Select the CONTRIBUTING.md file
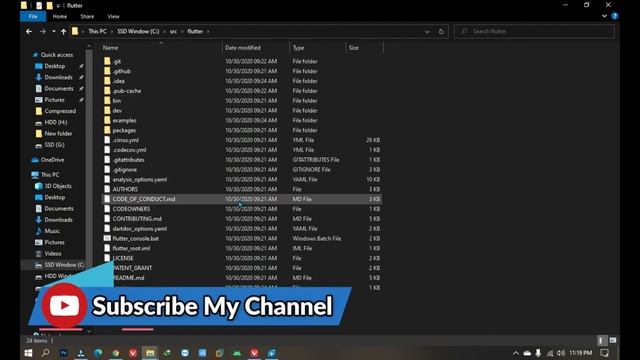The image size is (640, 360). pyautogui.click(x=137, y=219)
